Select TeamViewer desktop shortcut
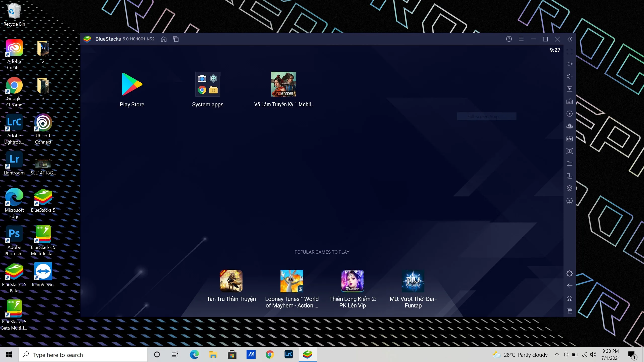The height and width of the screenshot is (362, 644). [x=43, y=275]
